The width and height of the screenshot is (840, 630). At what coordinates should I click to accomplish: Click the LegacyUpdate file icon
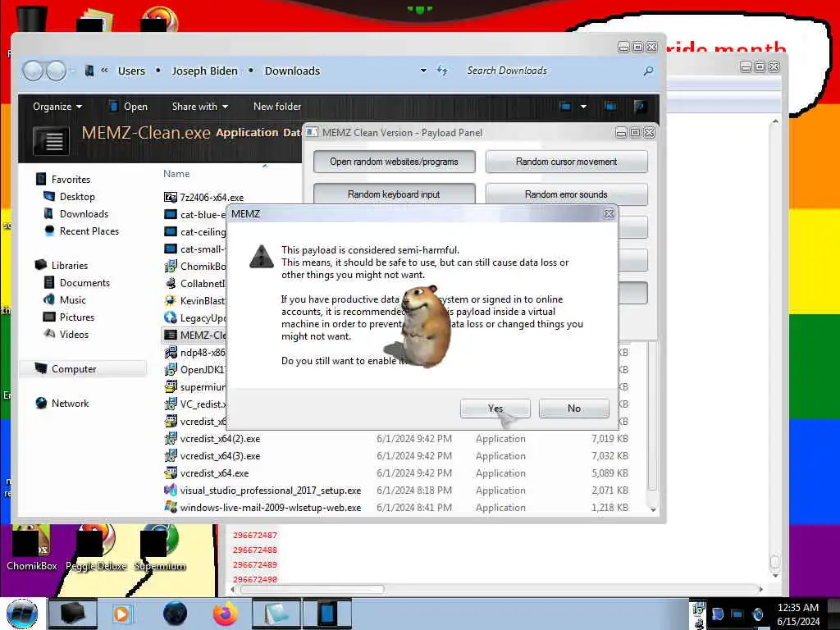[171, 317]
